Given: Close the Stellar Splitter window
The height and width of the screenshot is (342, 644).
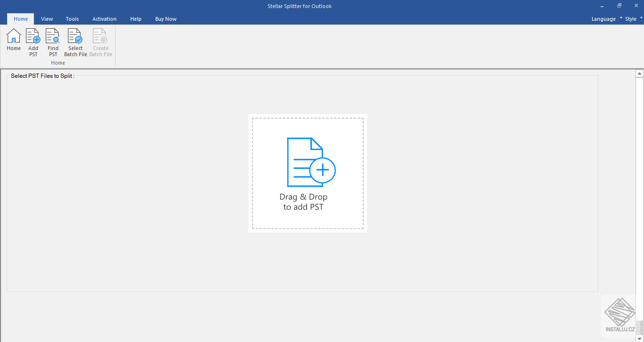Looking at the screenshot, I should coord(636,6).
